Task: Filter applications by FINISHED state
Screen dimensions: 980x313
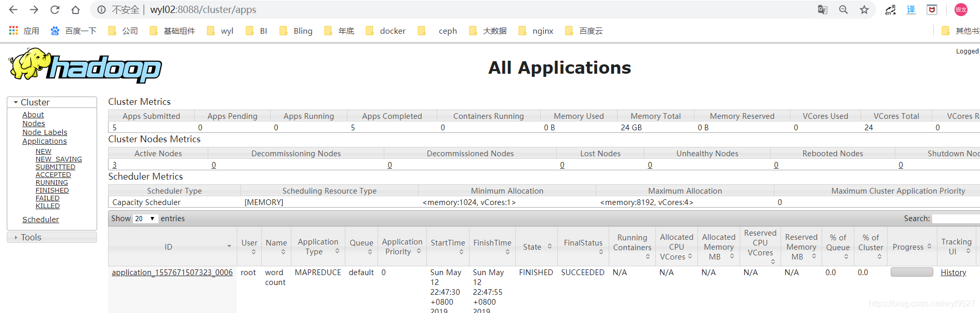Action: coord(52,190)
